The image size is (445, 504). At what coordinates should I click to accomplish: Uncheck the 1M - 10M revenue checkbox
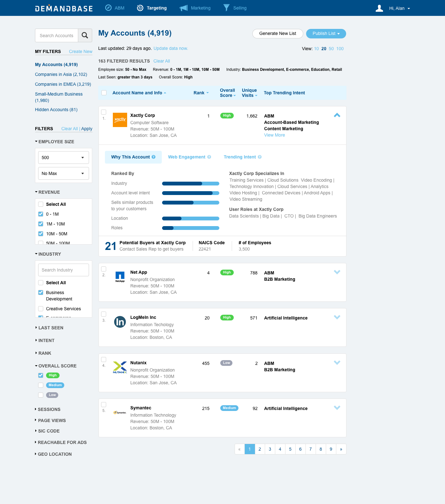[41, 224]
